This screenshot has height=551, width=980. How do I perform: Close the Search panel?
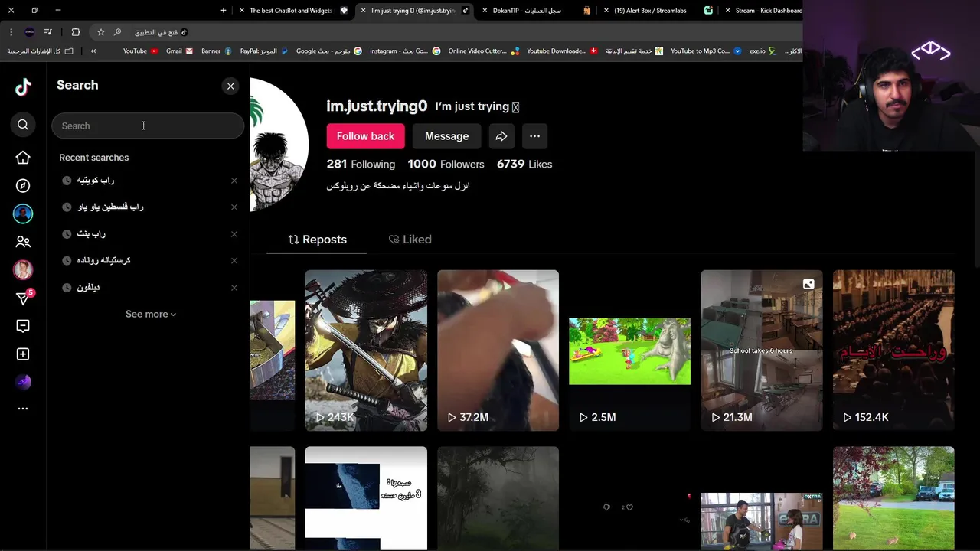click(x=230, y=86)
